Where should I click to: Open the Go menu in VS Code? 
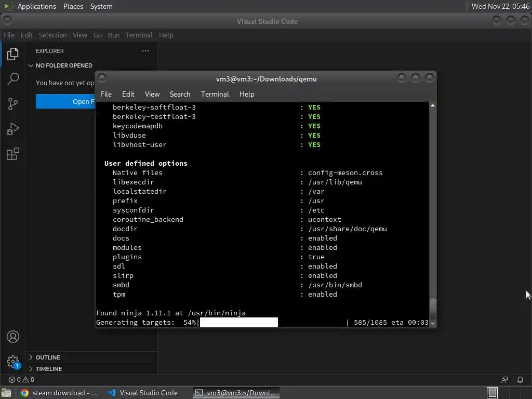98,35
